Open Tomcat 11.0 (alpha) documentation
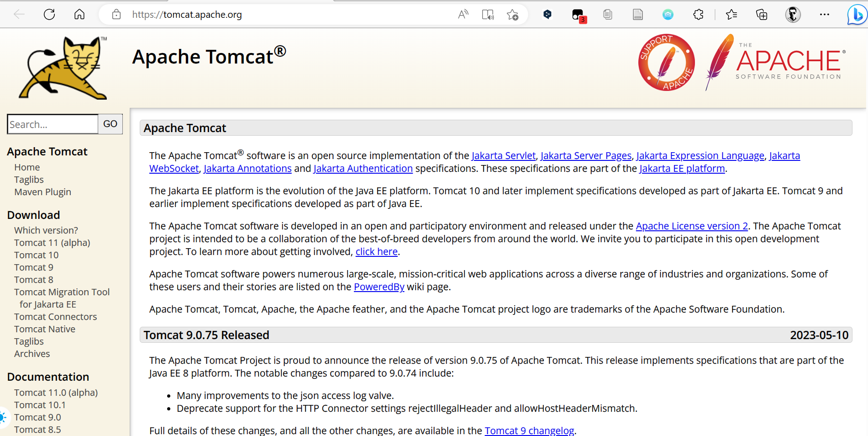The height and width of the screenshot is (436, 868). click(x=56, y=393)
